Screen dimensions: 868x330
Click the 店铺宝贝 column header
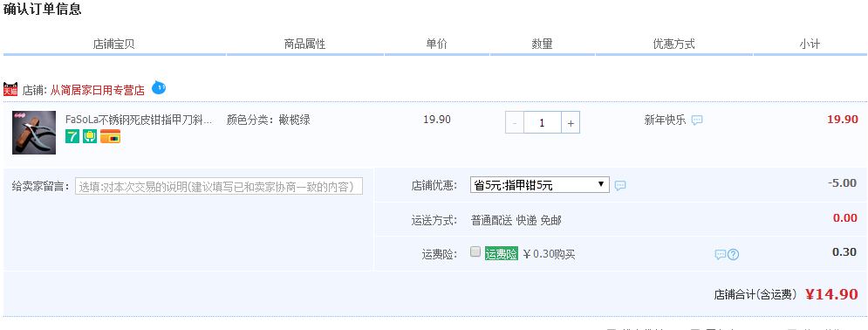click(x=114, y=45)
